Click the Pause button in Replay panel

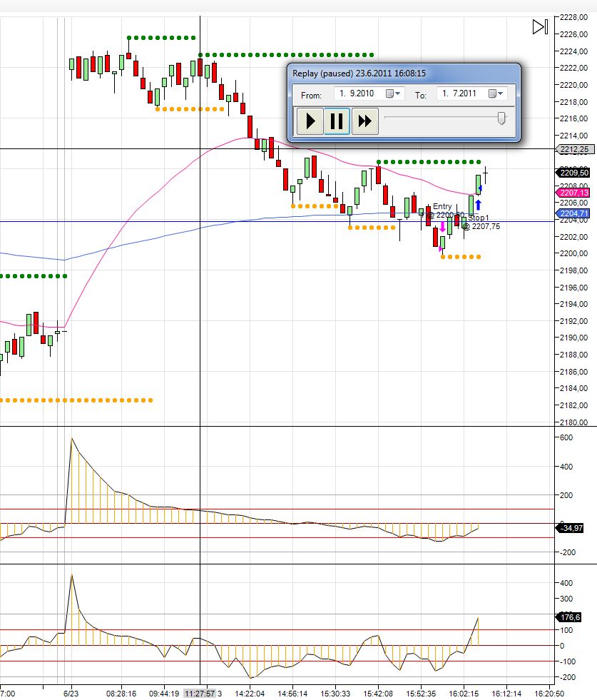coord(337,121)
